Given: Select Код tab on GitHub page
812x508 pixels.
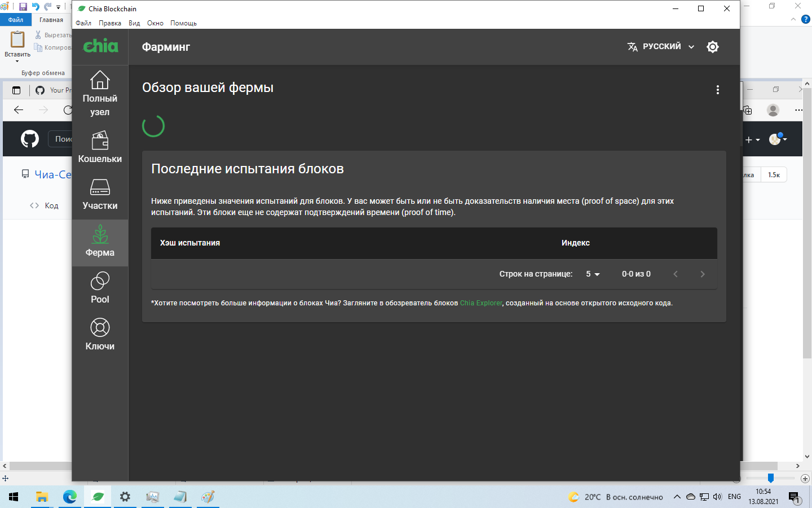Looking at the screenshot, I should click(x=44, y=205).
